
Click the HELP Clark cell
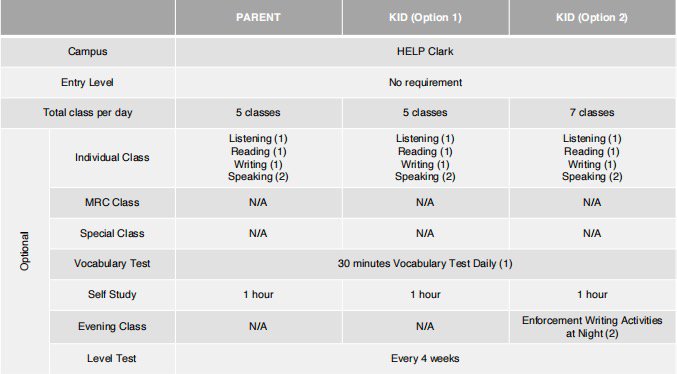pos(425,51)
